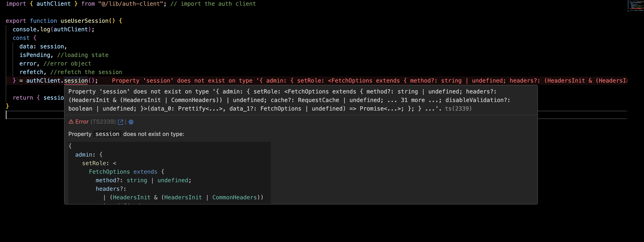Click the underlined session method call

click(76, 80)
